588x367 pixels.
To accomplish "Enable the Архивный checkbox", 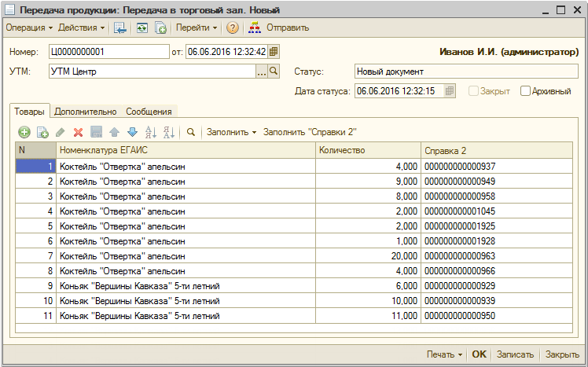I will 525,91.
